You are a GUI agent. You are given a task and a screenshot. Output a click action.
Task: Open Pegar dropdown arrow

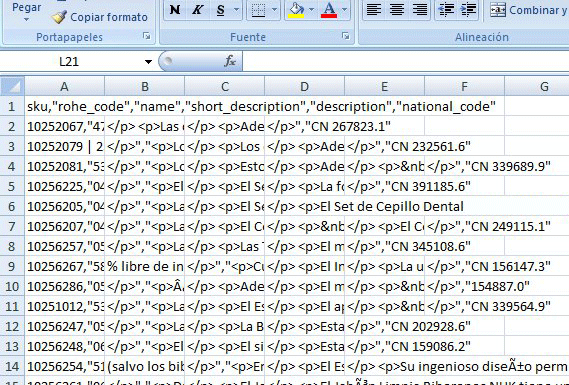click(26, 19)
